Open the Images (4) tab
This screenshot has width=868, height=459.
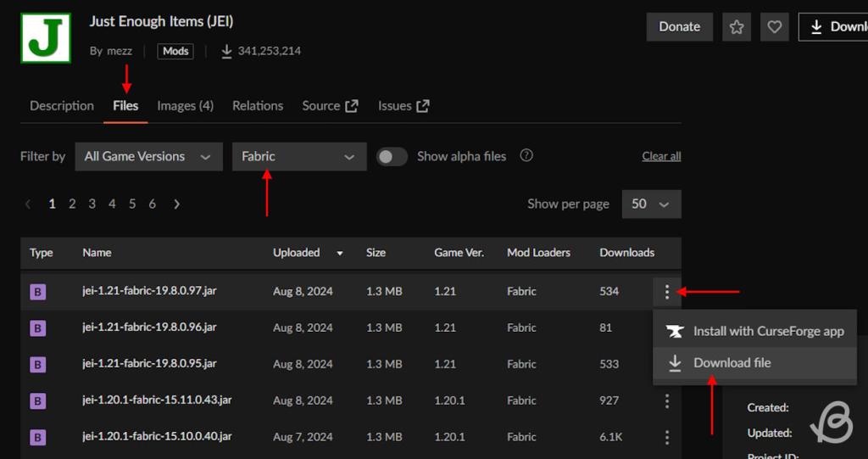tap(185, 106)
